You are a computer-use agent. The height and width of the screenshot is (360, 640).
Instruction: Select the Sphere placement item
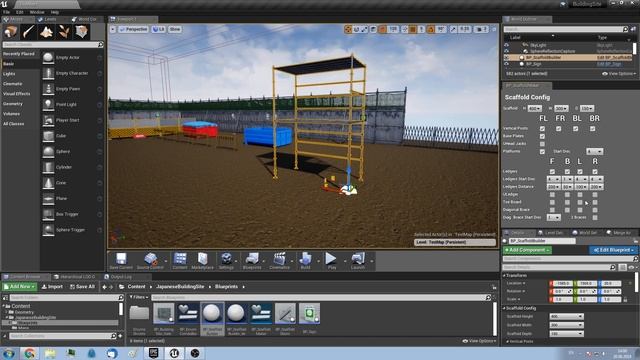[x=72, y=151]
